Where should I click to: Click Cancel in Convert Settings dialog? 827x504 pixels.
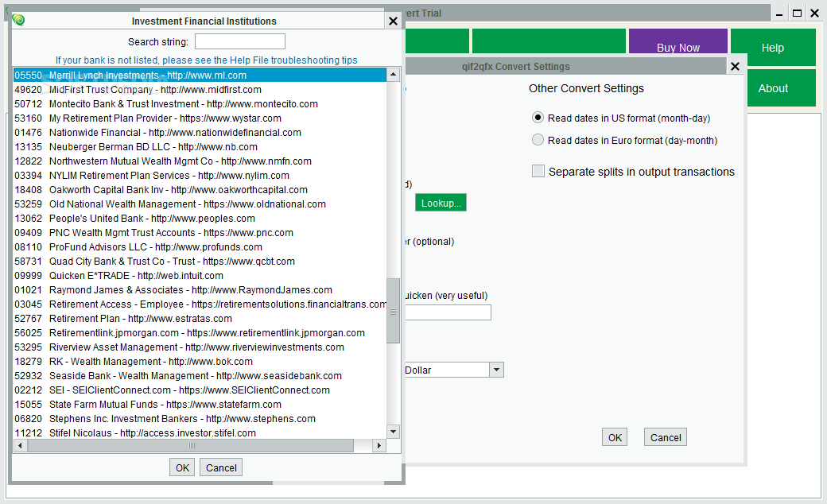tap(666, 437)
